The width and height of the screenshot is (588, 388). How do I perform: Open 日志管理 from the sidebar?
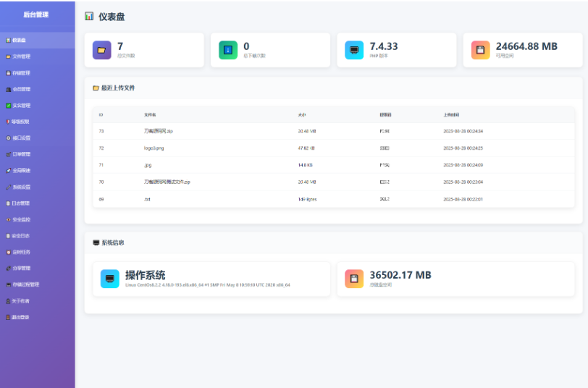coord(21,203)
